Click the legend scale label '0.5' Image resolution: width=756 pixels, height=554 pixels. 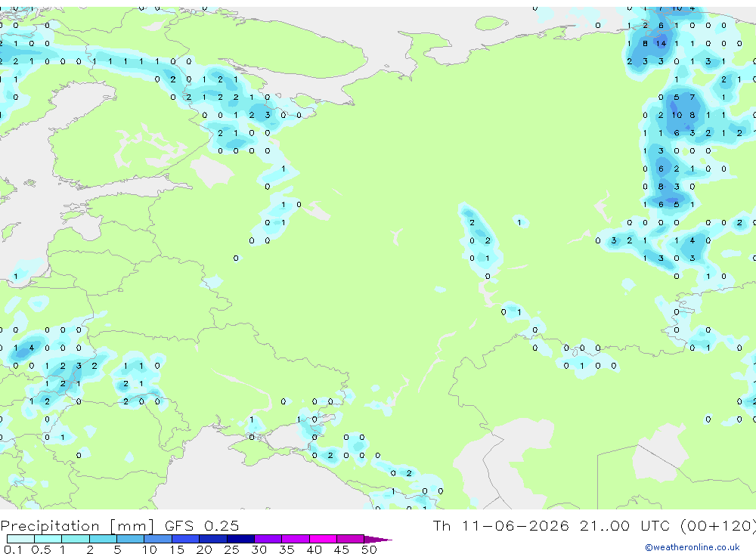coord(41,549)
